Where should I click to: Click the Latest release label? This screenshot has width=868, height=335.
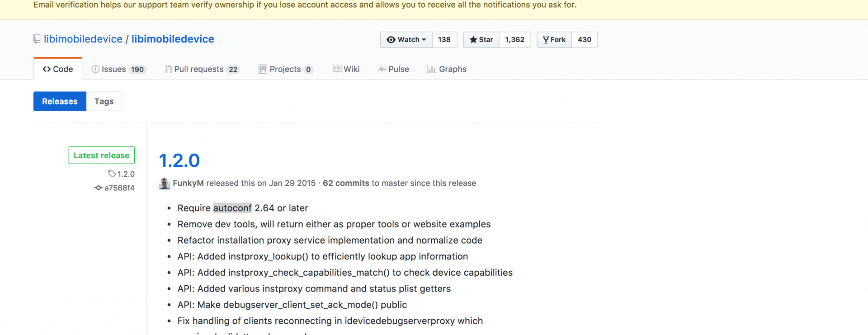[x=102, y=155]
